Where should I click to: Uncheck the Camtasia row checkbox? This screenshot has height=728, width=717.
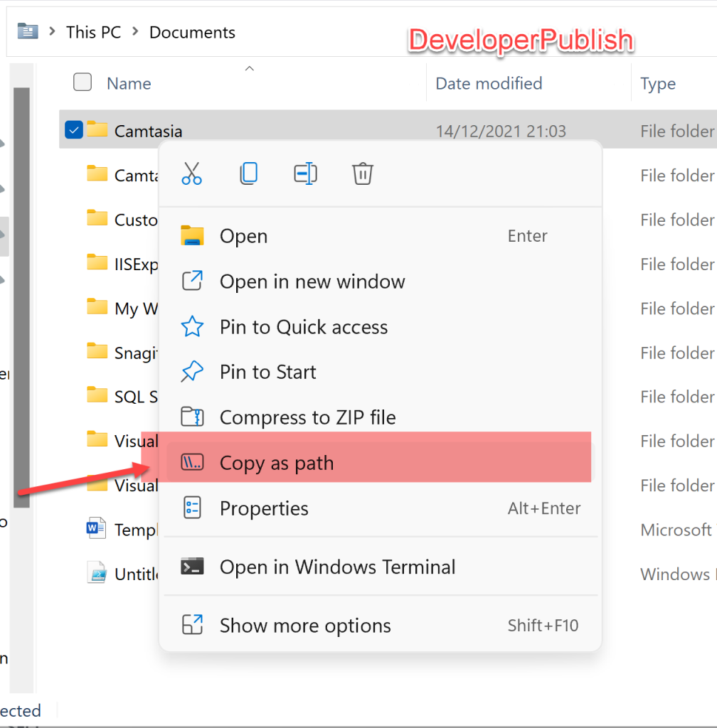(73, 129)
